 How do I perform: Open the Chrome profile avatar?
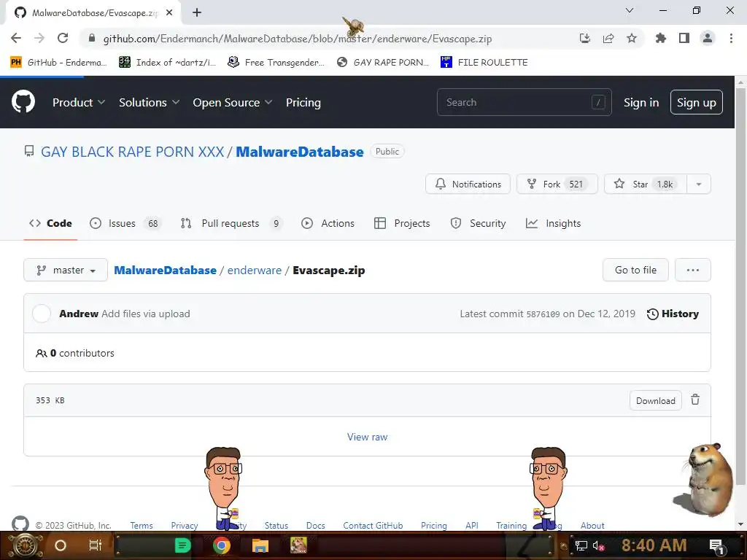[708, 38]
